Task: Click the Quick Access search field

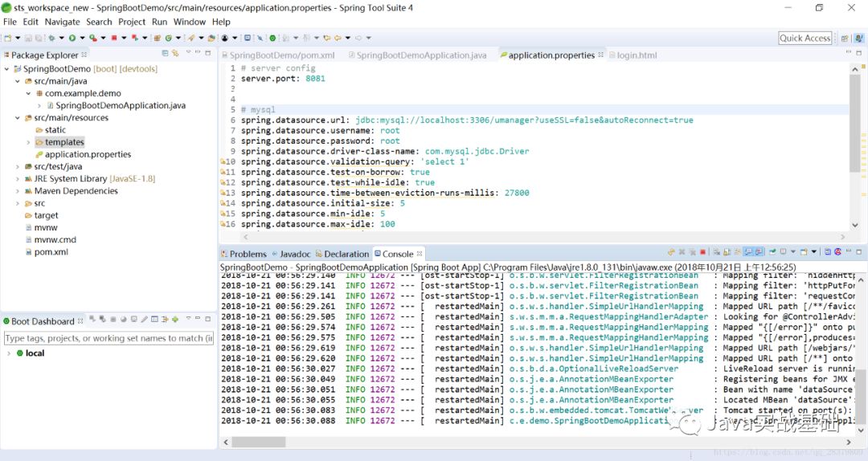Action: [805, 38]
